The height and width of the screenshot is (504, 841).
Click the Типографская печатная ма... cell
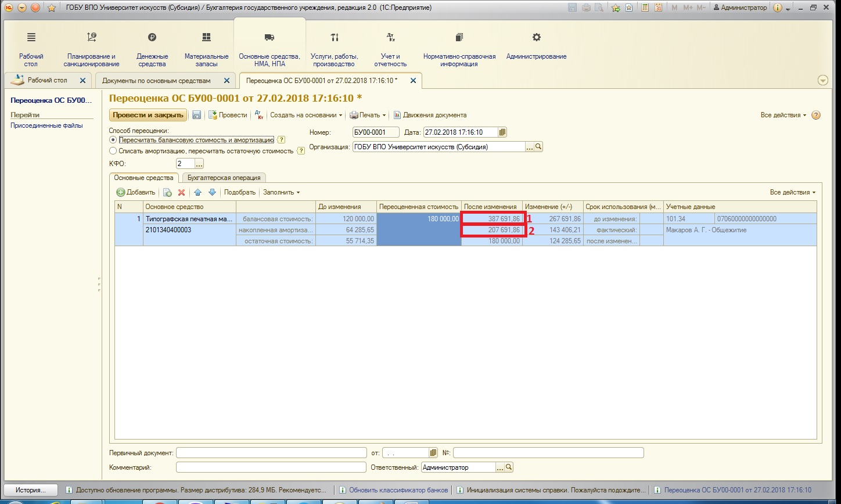tap(189, 219)
